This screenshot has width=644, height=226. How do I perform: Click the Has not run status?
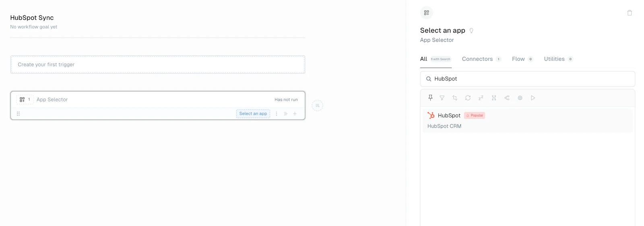[286, 100]
